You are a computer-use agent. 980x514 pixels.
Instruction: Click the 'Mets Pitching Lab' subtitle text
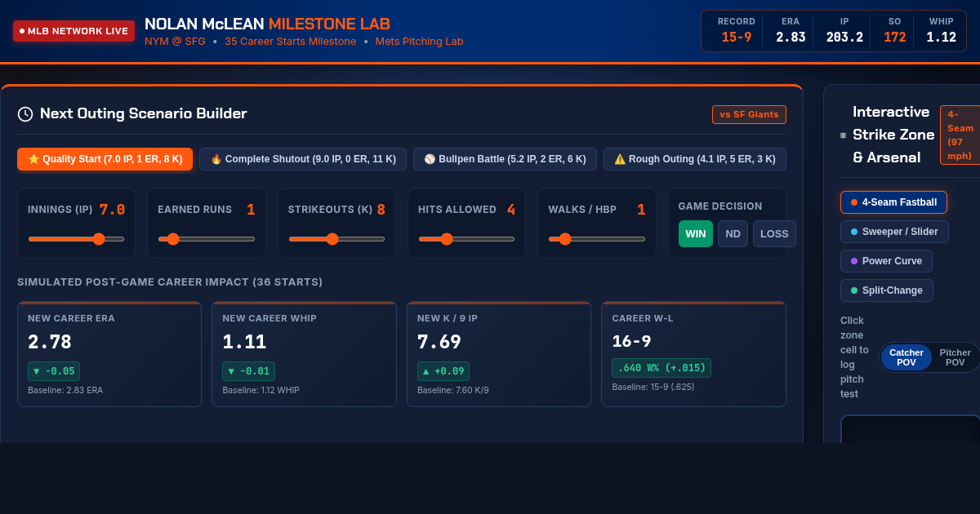(419, 42)
